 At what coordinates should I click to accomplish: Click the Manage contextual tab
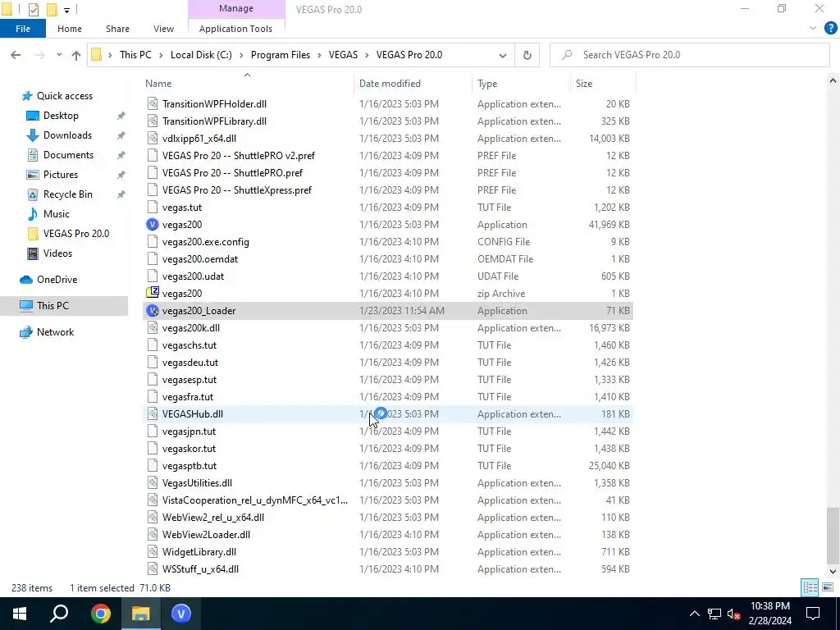[x=236, y=8]
